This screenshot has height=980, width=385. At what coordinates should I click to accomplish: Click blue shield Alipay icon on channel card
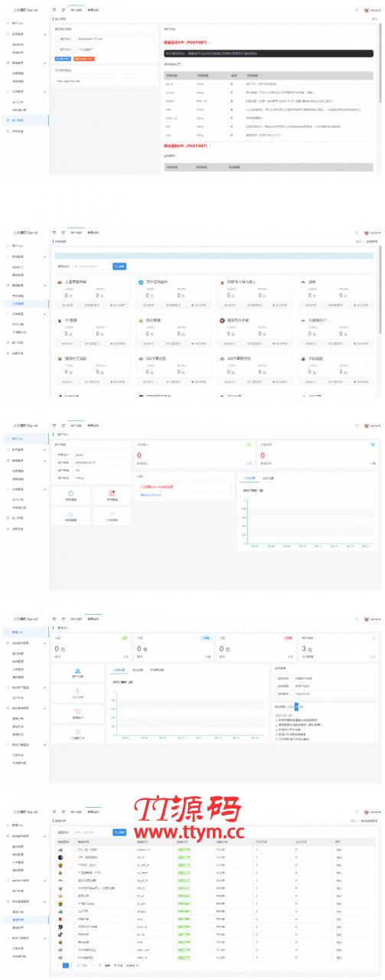[x=141, y=282]
